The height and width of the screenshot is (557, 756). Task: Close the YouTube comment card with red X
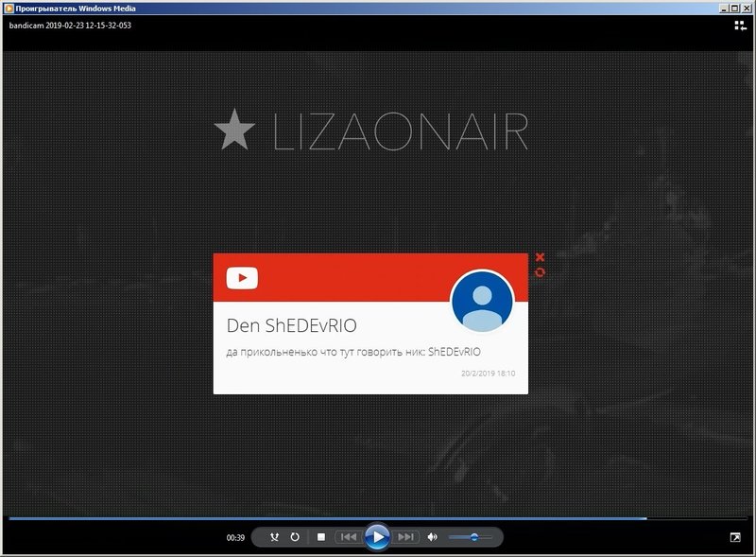coord(540,257)
